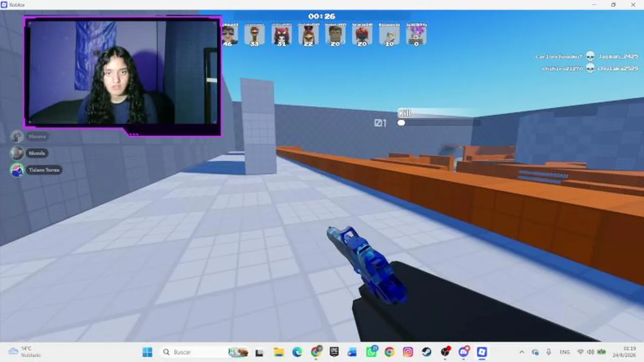The height and width of the screenshot is (362, 644).
Task: Click the Nicovls name label
Action: (x=37, y=153)
